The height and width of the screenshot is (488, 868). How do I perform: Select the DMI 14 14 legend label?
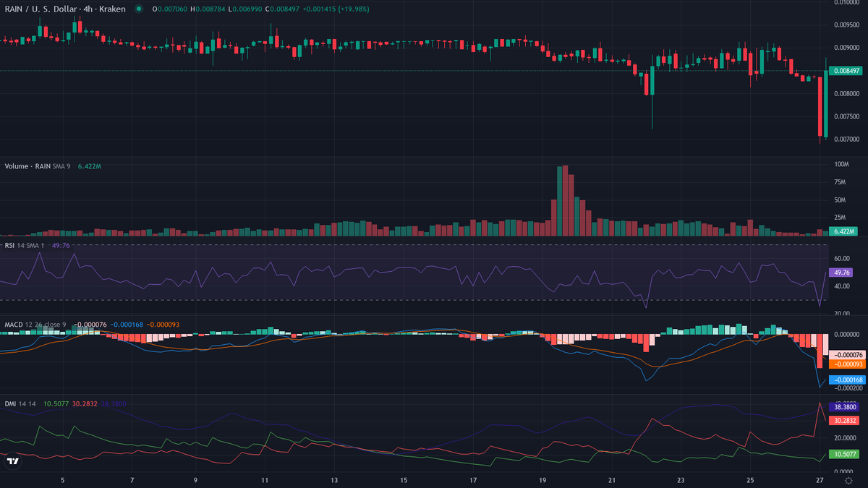(x=20, y=403)
